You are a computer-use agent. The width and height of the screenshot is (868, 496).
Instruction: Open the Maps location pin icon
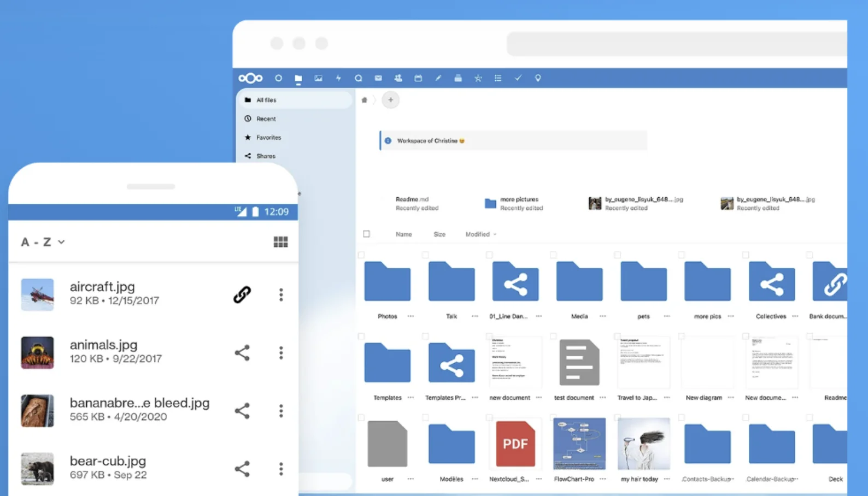(538, 78)
